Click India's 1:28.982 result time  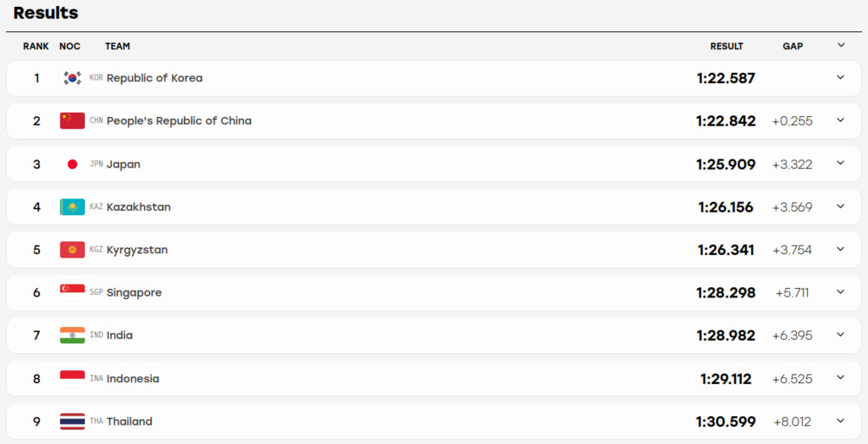[726, 336]
